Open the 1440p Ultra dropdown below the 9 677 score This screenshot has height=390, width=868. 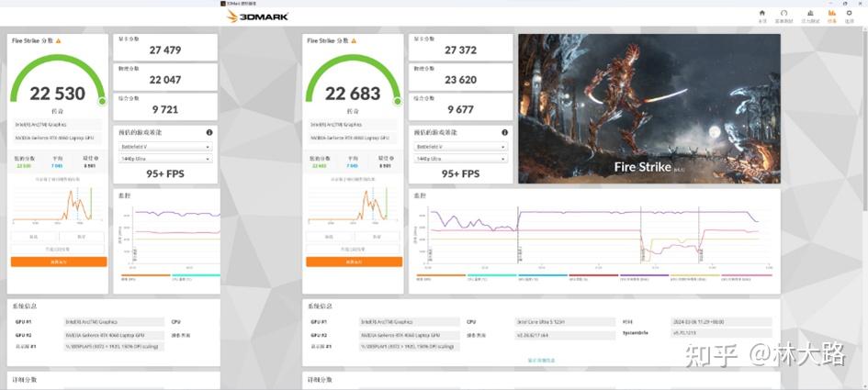coord(461,159)
